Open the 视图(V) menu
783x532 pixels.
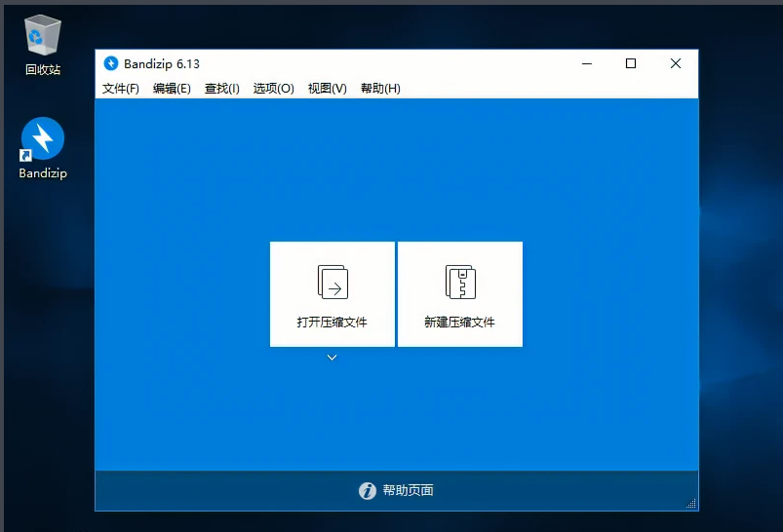(x=327, y=89)
